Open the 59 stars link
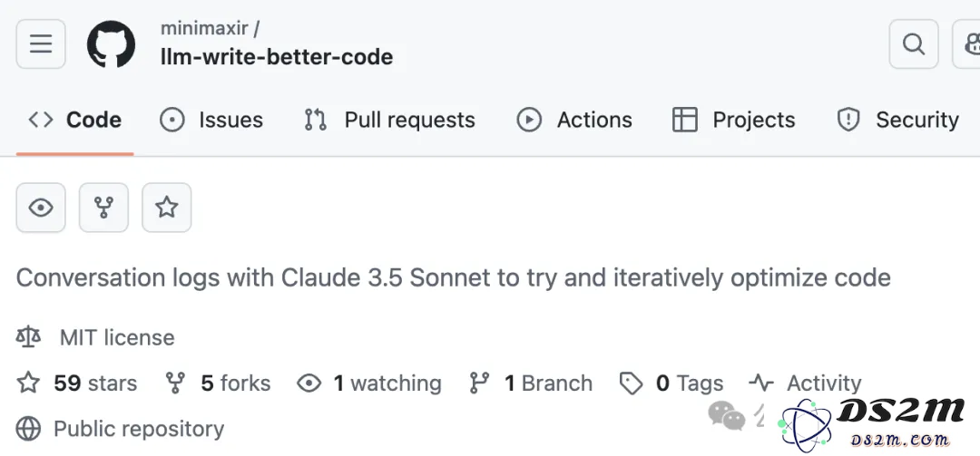This screenshot has height=456, width=980. click(x=95, y=383)
